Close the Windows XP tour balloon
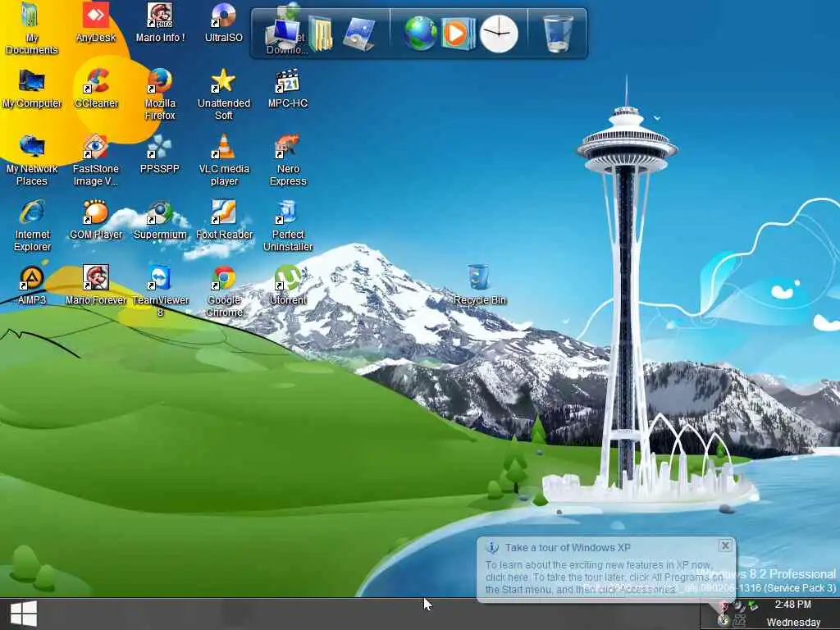This screenshot has width=840, height=630. coord(725,546)
